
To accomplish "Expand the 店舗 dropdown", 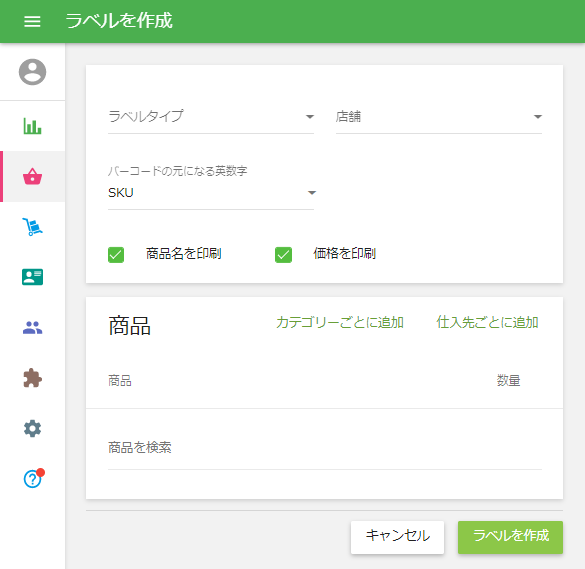I will pos(439,117).
